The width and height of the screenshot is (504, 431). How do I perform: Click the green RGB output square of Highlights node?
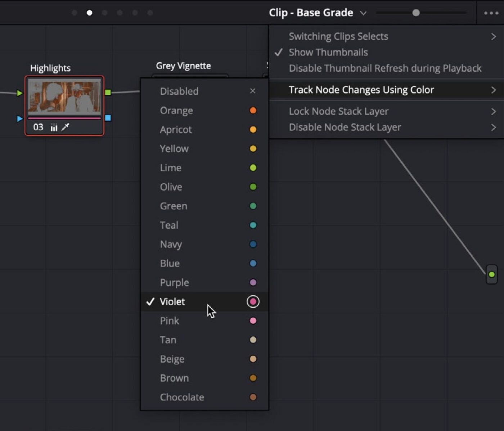(x=108, y=93)
